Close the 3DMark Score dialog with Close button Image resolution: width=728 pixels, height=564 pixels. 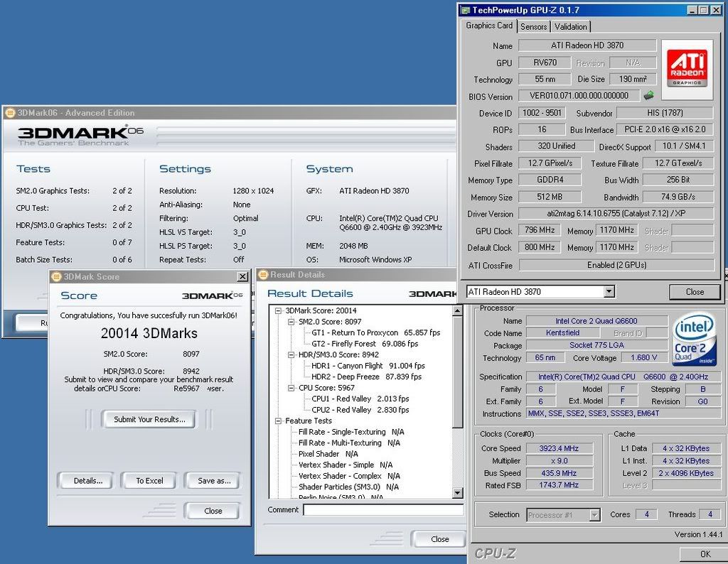(213, 511)
